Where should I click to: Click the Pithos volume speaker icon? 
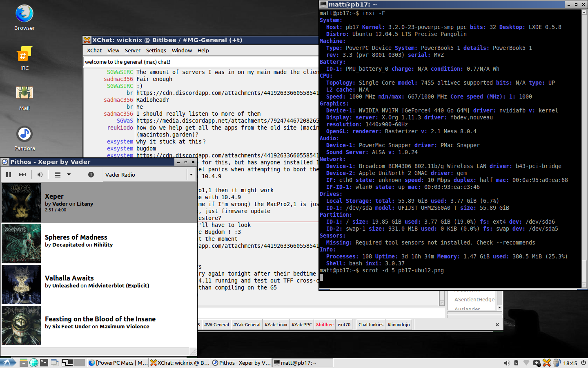point(40,175)
